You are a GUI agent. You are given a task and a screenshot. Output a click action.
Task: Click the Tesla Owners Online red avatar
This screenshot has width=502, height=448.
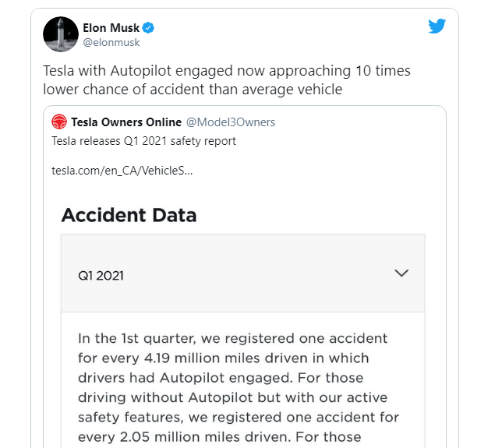[59, 122]
